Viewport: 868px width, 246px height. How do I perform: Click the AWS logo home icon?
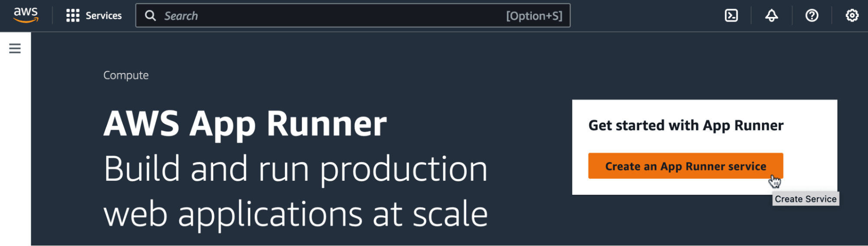pyautogui.click(x=26, y=15)
